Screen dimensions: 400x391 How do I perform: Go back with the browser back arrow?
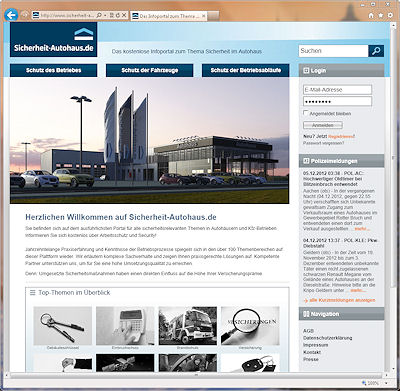point(11,15)
